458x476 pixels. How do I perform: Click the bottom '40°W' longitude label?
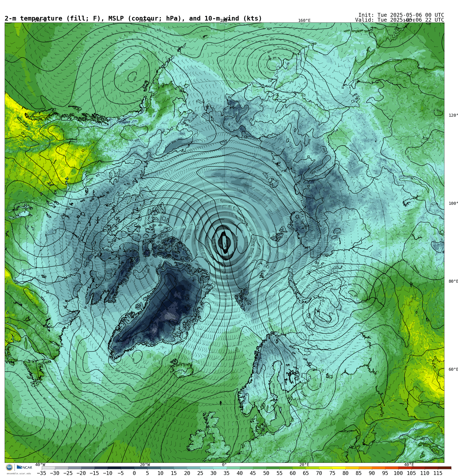pos(40,465)
